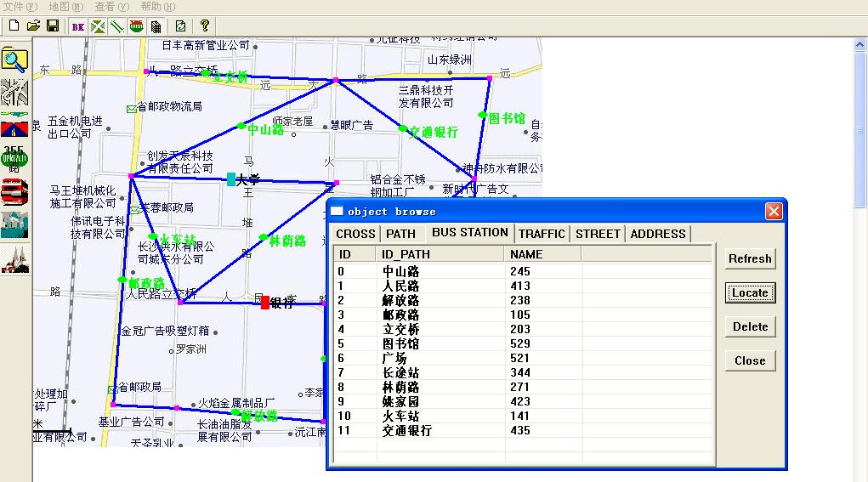Viewport: 868px width, 482px height.
Task: Open the STREET tab
Action: [598, 234]
